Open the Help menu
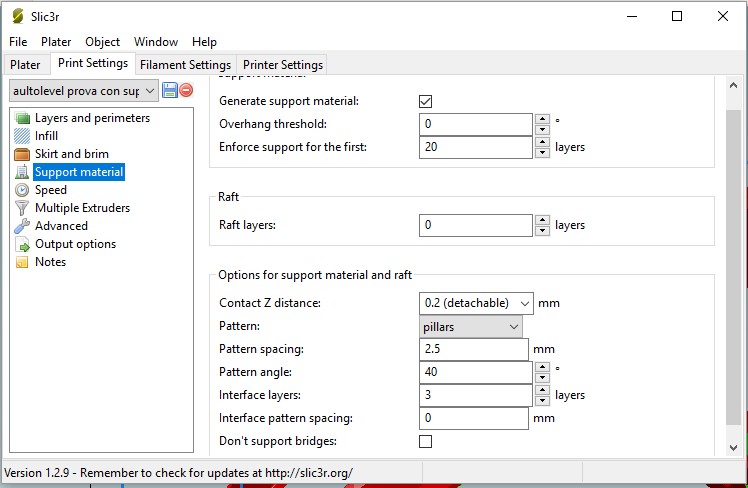Image resolution: width=748 pixels, height=488 pixels. coord(204,42)
